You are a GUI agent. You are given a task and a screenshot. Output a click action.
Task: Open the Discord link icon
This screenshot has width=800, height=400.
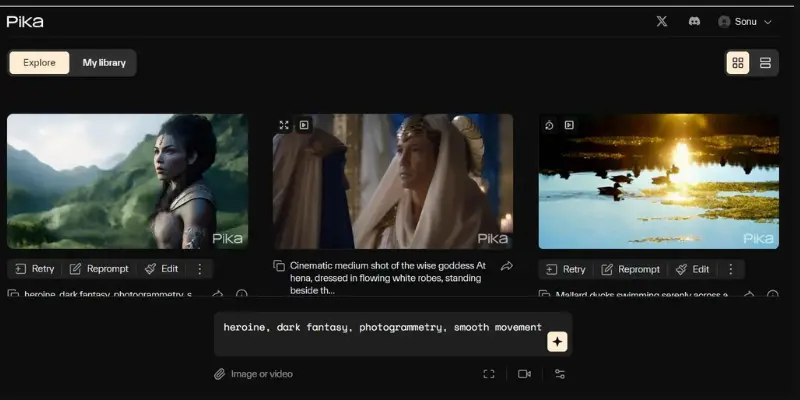[694, 21]
